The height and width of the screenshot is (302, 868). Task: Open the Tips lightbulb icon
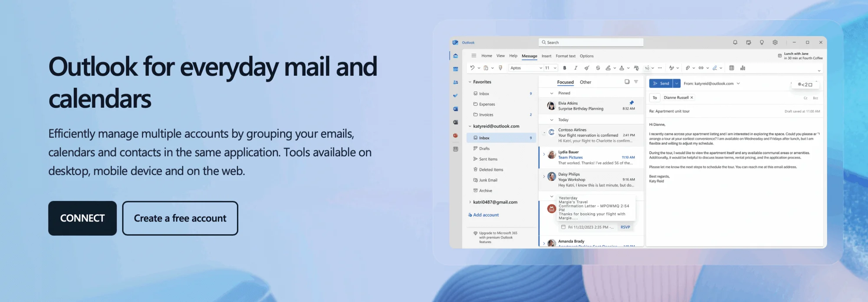coord(762,43)
